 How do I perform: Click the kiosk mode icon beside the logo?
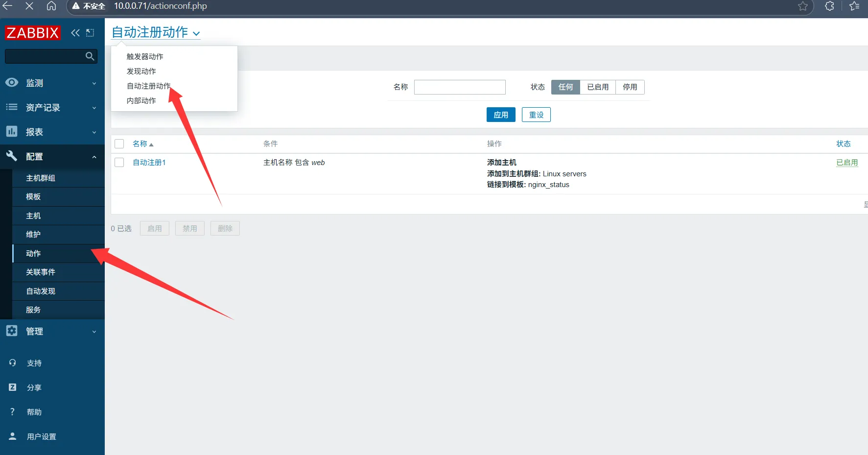pos(90,33)
